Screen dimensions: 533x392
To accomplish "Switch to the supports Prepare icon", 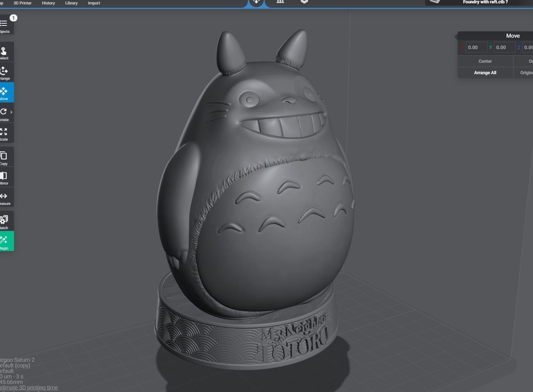I will 280,2.
